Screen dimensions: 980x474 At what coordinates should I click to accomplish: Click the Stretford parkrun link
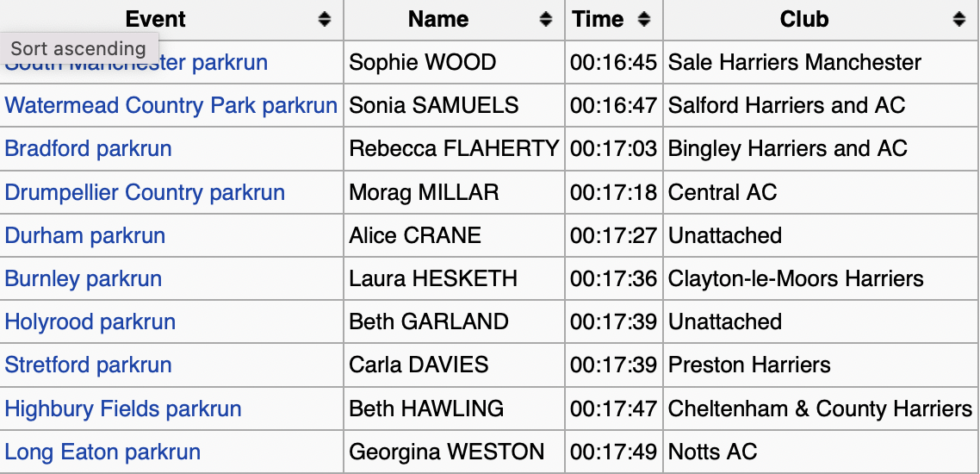click(x=88, y=365)
